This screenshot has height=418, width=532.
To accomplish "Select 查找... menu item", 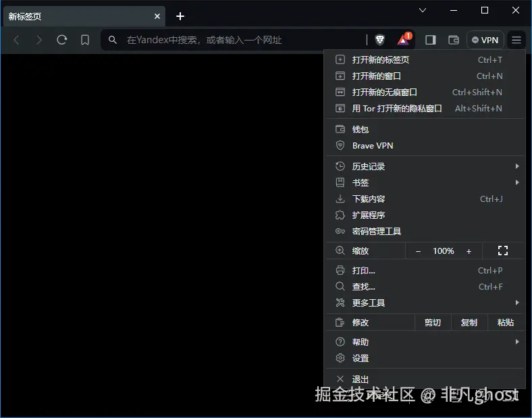I will 425,287.
